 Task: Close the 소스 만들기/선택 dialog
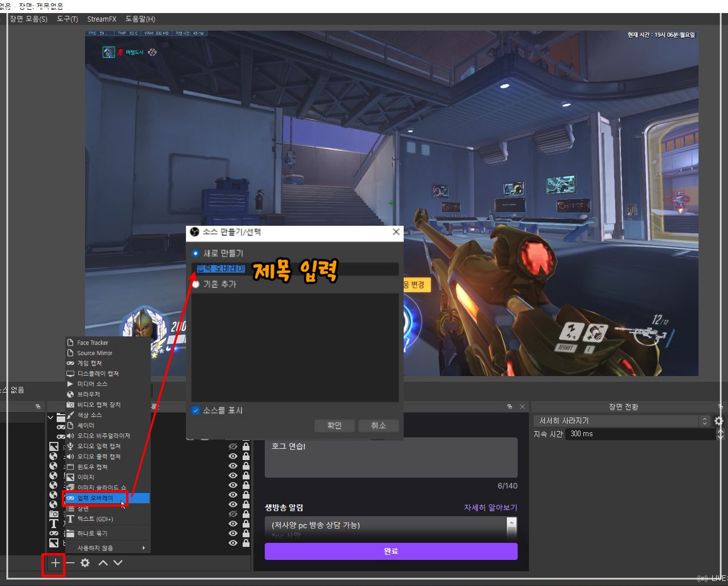396,232
